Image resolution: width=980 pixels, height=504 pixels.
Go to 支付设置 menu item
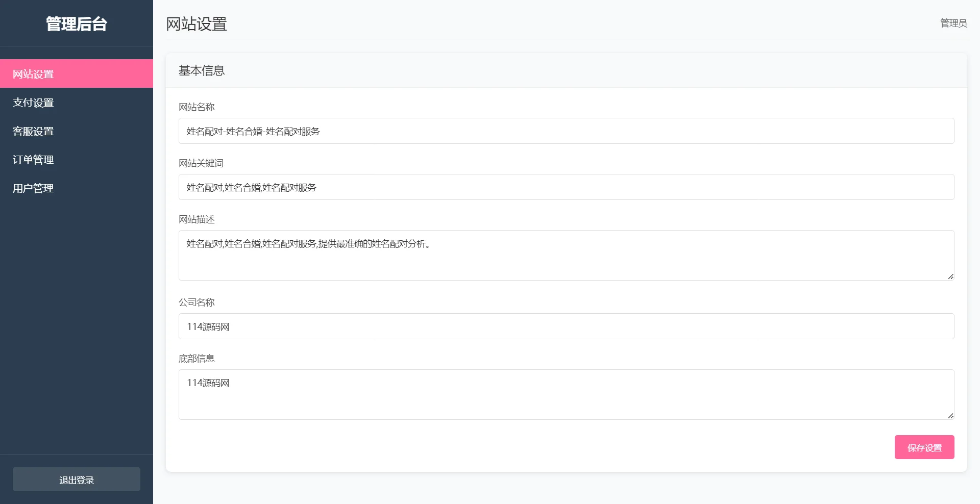77,102
